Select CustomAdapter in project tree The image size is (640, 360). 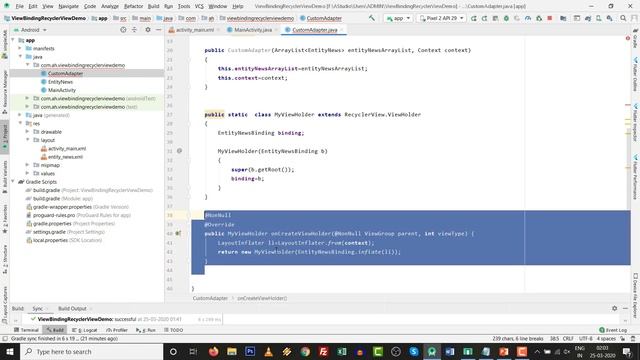click(x=65, y=73)
